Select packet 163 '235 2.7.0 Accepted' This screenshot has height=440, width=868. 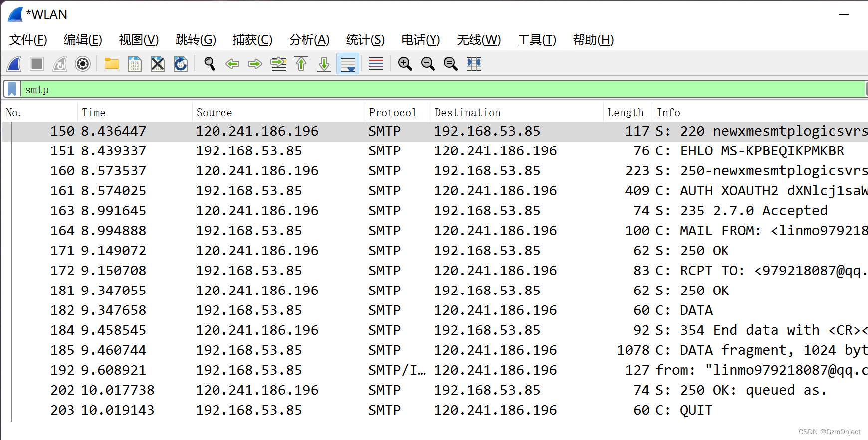click(434, 211)
